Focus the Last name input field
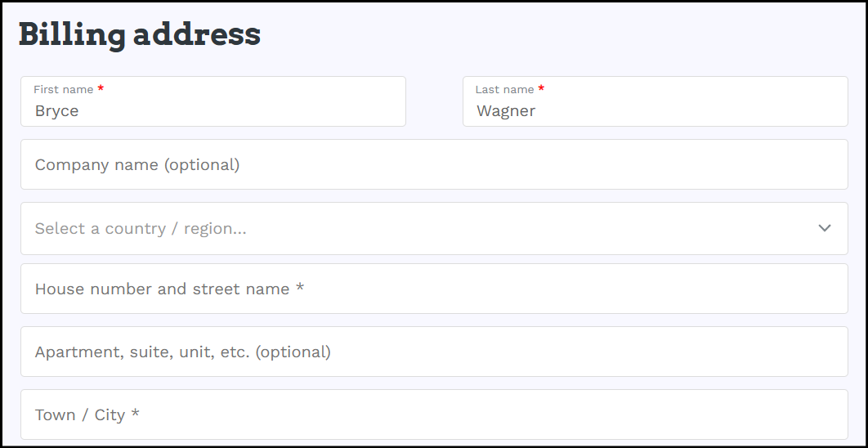This screenshot has height=448, width=868. coord(655,101)
